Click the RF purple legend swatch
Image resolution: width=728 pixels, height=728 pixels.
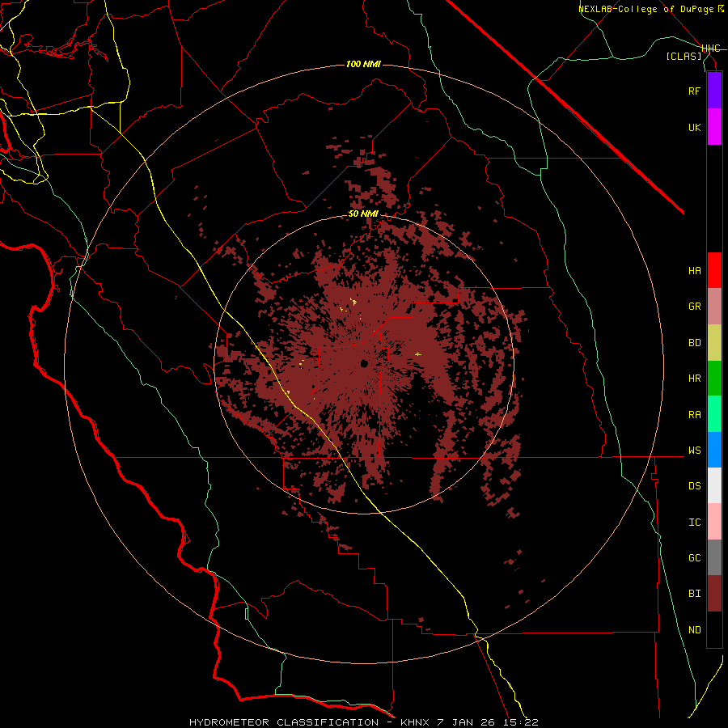pos(714,91)
